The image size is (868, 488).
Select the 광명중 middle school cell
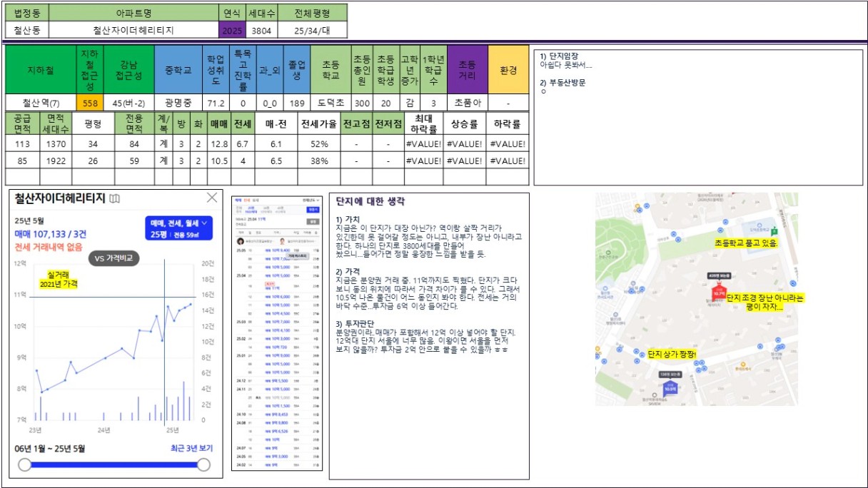click(178, 103)
